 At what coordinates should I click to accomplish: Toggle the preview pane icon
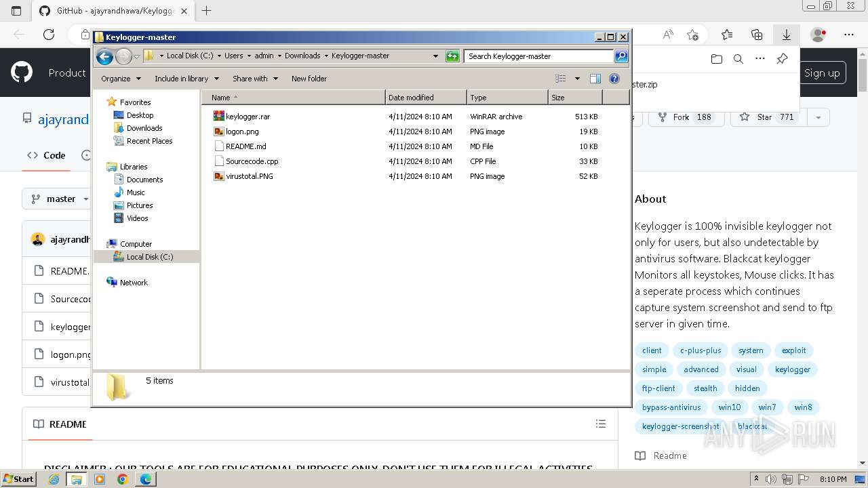tap(595, 79)
